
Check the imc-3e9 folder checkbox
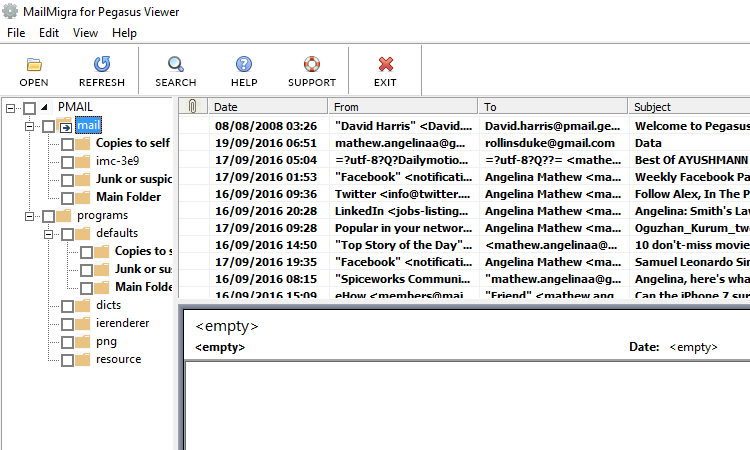(67, 162)
